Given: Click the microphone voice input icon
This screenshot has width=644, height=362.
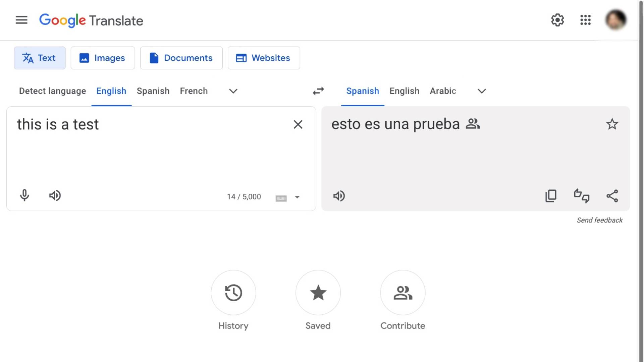Looking at the screenshot, I should coord(24,195).
